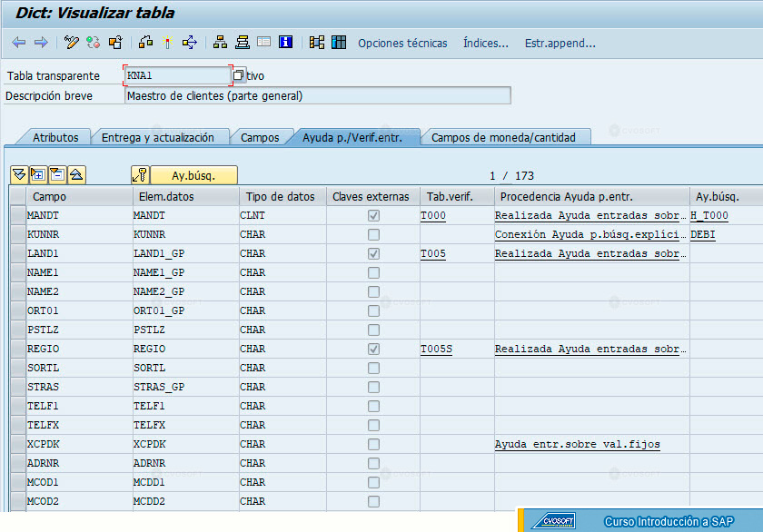Toggle display/change mode pencil icon
Viewport: 763px width, 532px height.
point(71,43)
